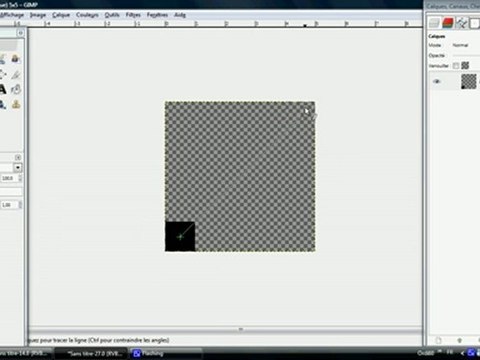Create a new layer via bottom panel icon
Viewport: 480px width, 360px height.
click(x=438, y=340)
